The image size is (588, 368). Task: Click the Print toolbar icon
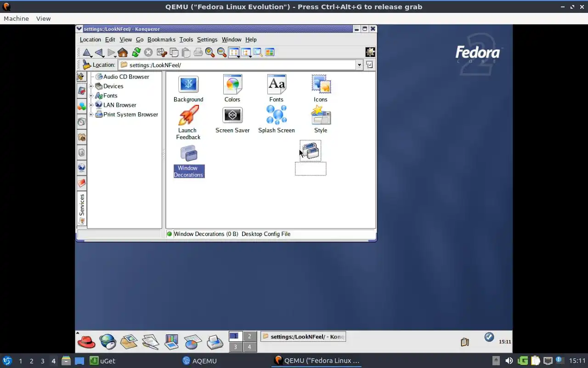pos(198,52)
